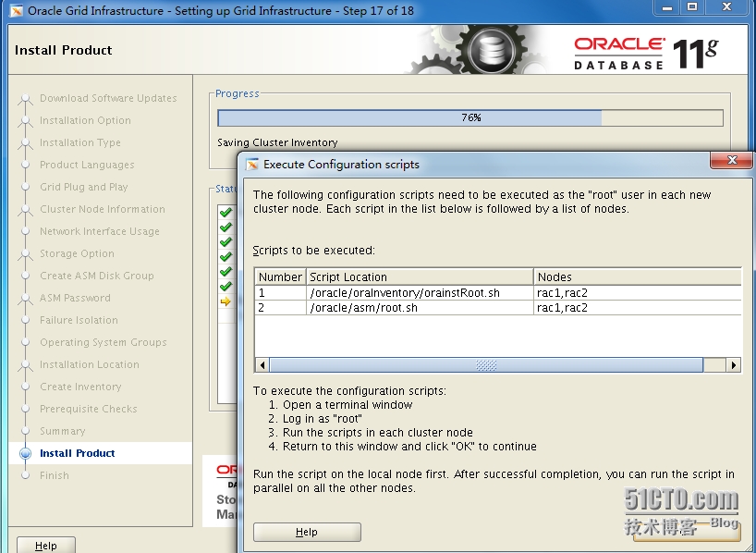Select Cluster Node Information step
This screenshot has height=553, width=756.
pyautogui.click(x=103, y=209)
